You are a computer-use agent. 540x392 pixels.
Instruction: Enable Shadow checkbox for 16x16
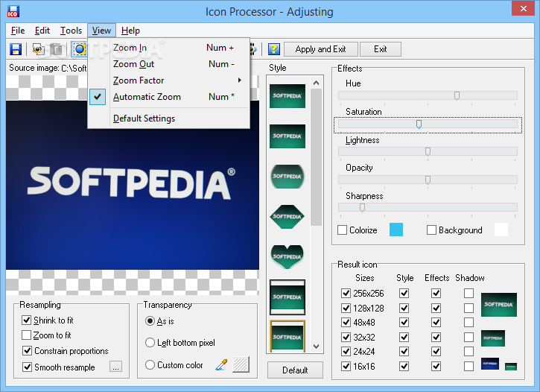[x=468, y=366]
